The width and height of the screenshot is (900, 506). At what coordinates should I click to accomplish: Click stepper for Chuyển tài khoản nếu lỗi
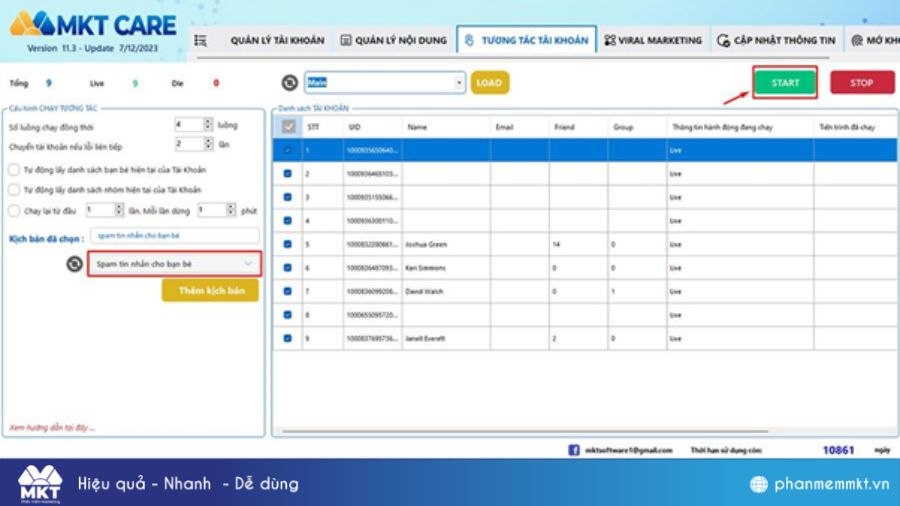208,144
